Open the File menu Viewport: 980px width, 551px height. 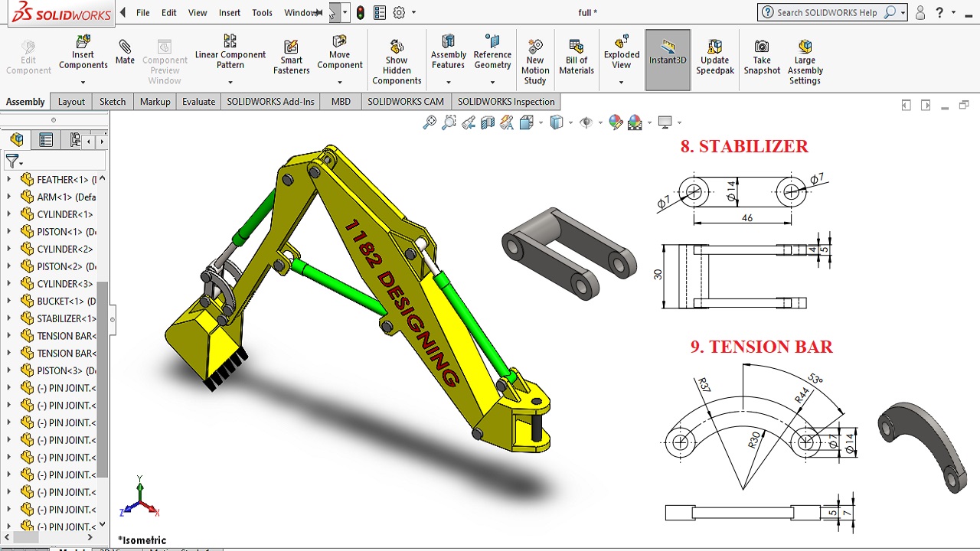click(x=143, y=13)
